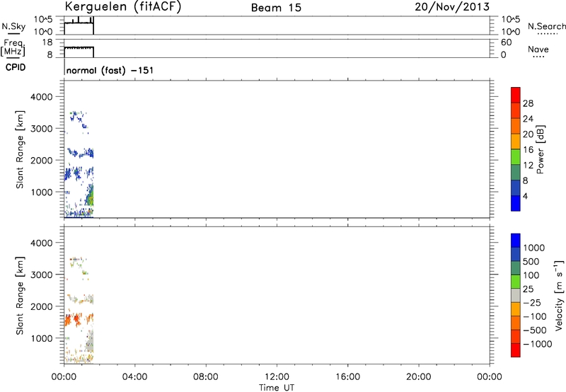Image resolution: width=566 pixels, height=392 pixels.
Task: Click the gray -25 to 25 Velocity swatch
Action: pos(516,295)
